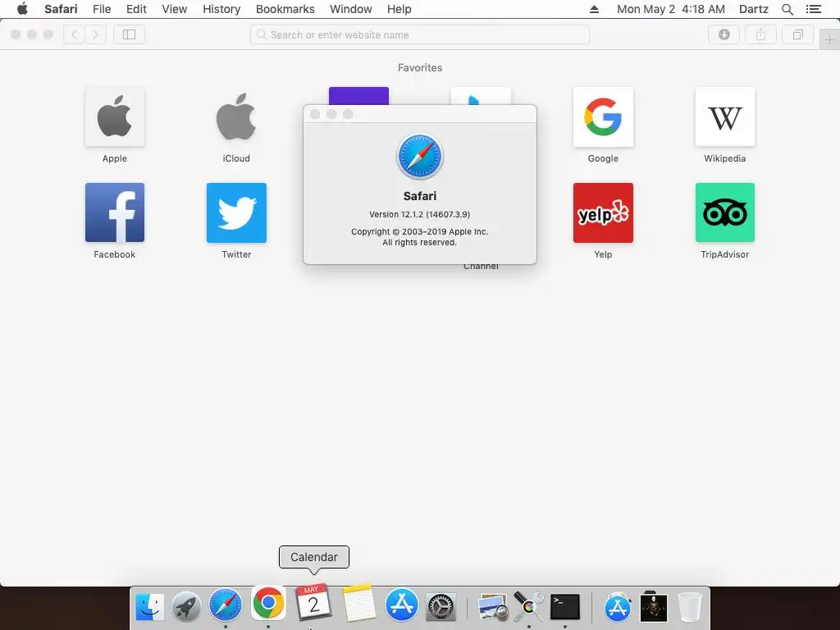Open the iCloud favorite tile
Image resolution: width=840 pixels, height=630 pixels.
pyautogui.click(x=236, y=116)
